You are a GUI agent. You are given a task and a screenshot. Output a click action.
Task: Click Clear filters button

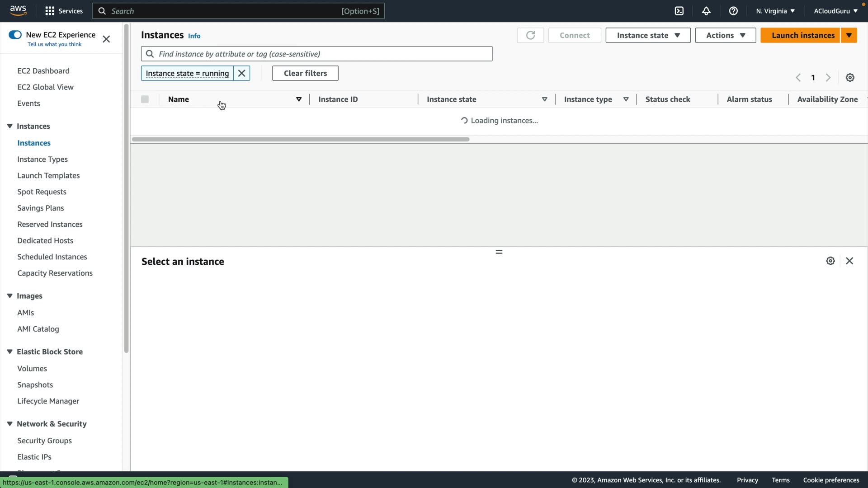click(305, 73)
